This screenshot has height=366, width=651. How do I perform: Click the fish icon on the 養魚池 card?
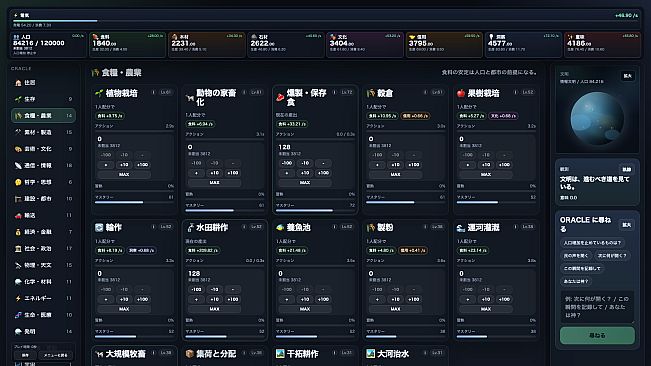[x=280, y=227]
